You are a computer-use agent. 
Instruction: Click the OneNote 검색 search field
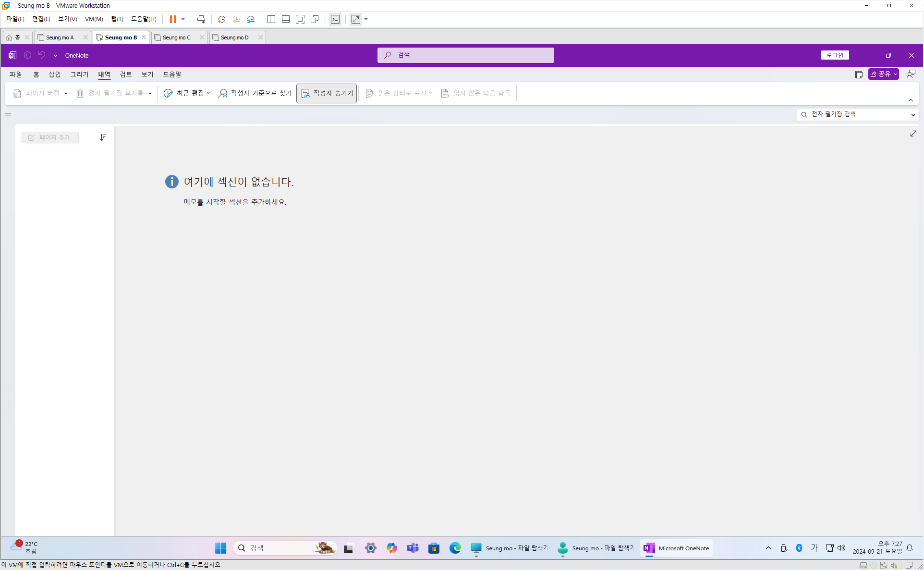(x=465, y=55)
